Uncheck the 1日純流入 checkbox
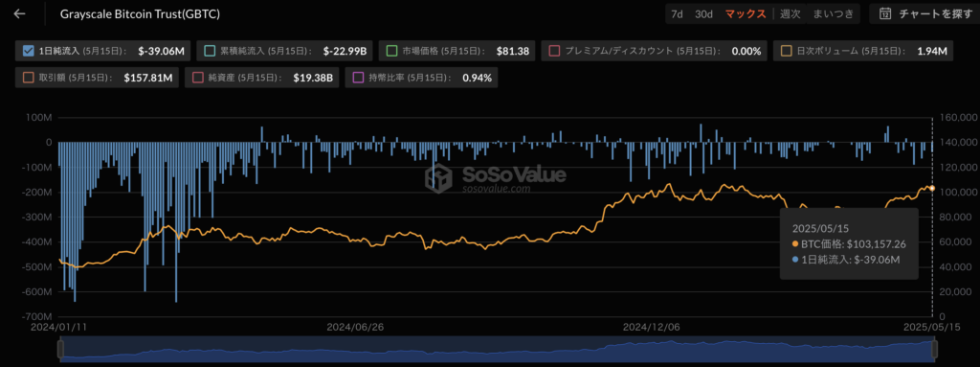 click(28, 52)
